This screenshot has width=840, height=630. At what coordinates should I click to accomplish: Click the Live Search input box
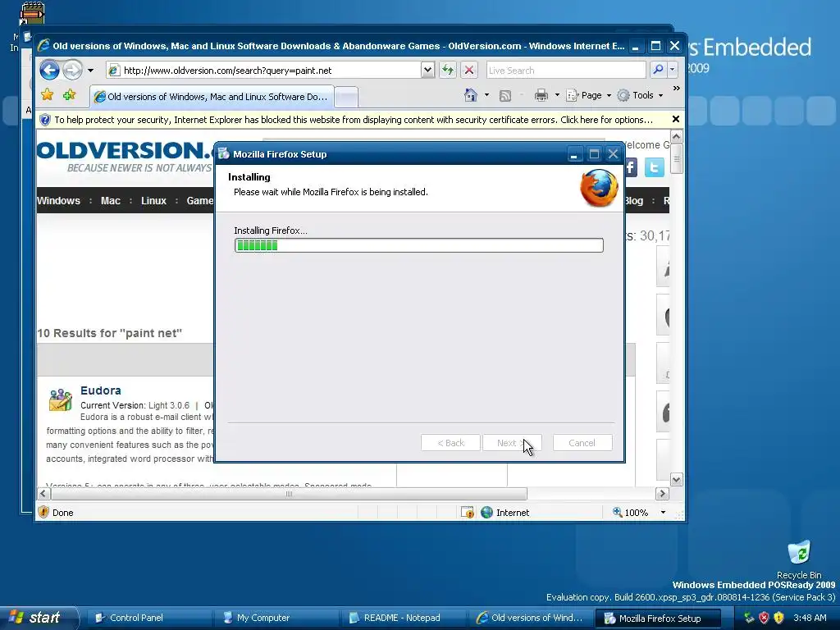(x=566, y=71)
